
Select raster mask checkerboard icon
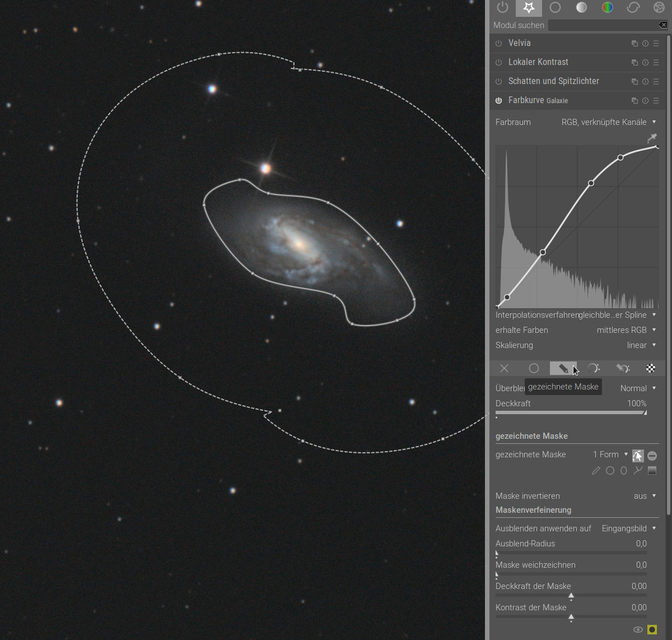click(651, 368)
